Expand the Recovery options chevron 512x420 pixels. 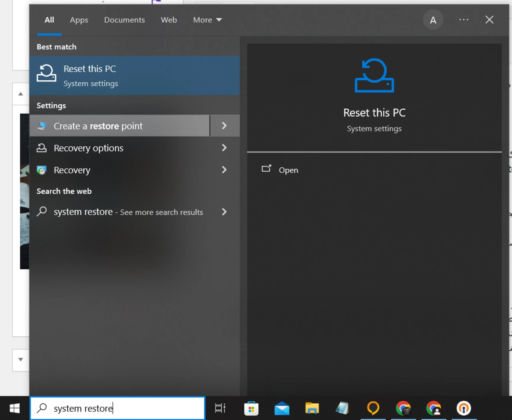coord(224,148)
